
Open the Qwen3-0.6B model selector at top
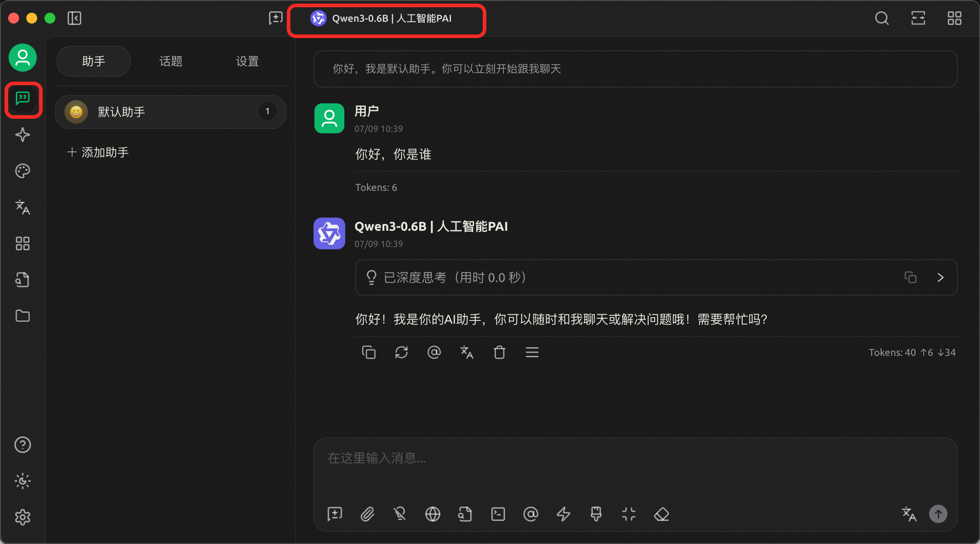[386, 19]
